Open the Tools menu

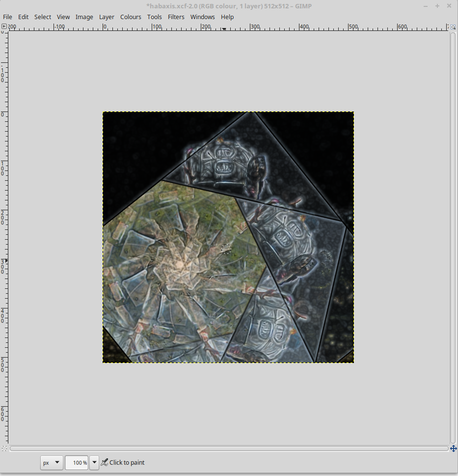point(154,17)
